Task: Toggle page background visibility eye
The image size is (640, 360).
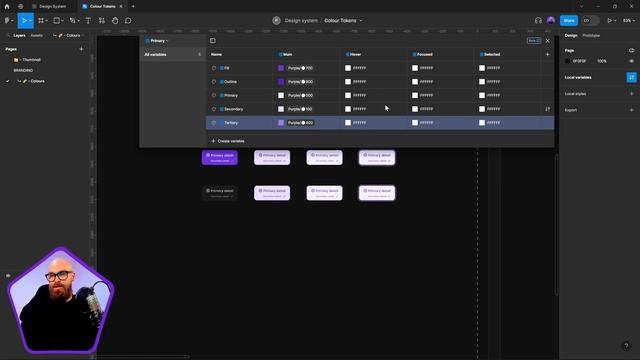Action: (x=631, y=61)
